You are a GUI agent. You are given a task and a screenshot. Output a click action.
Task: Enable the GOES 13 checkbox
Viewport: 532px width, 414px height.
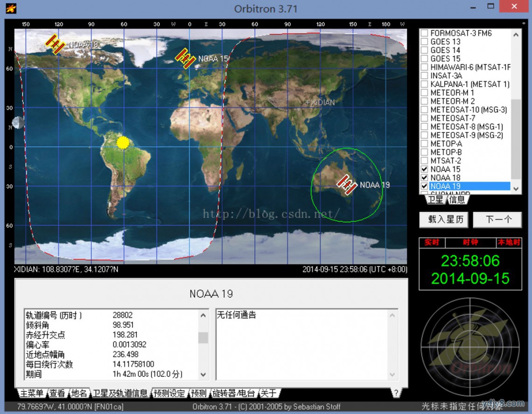pyautogui.click(x=424, y=42)
